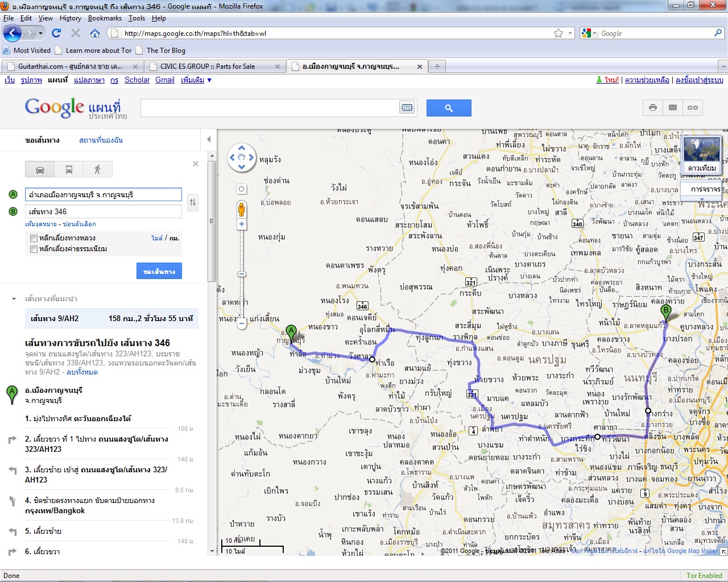The image size is (728, 582).
Task: Close the directions form with X
Action: tap(196, 164)
